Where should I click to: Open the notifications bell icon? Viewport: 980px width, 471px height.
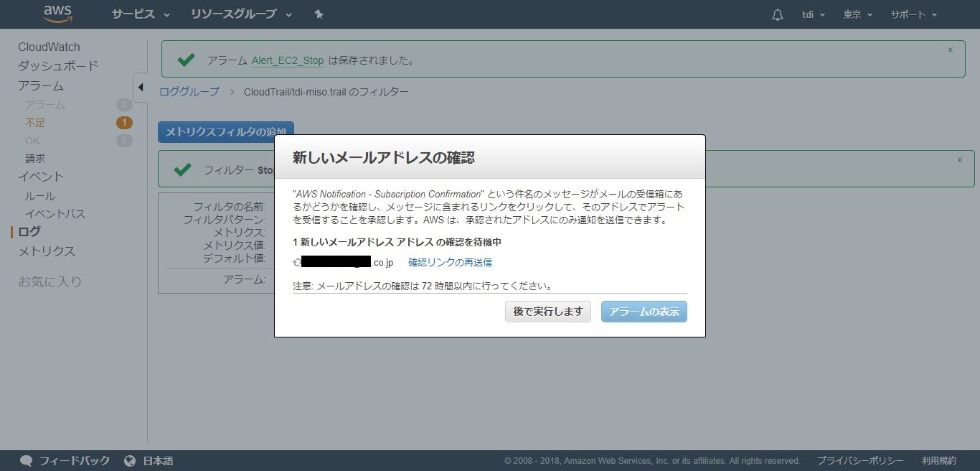click(x=777, y=15)
